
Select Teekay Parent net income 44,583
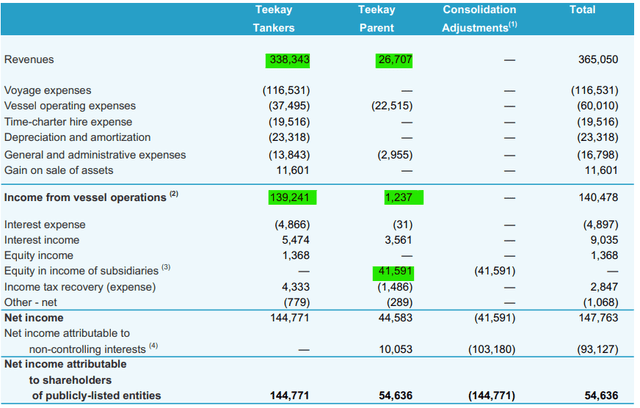[x=395, y=318]
